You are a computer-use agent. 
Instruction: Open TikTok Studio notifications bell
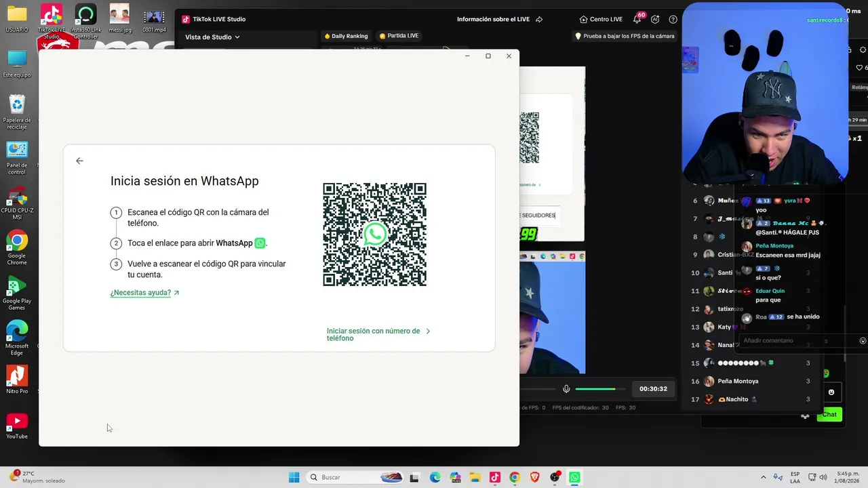637,19
